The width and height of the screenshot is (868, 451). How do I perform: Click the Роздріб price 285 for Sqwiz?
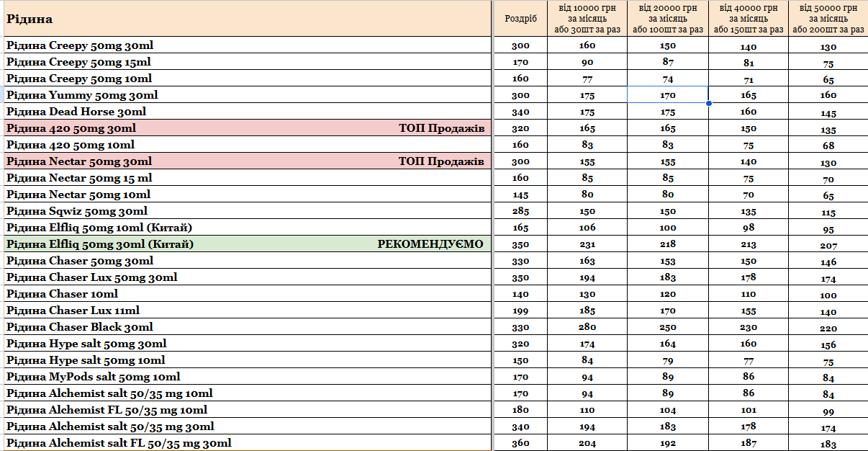tap(520, 212)
